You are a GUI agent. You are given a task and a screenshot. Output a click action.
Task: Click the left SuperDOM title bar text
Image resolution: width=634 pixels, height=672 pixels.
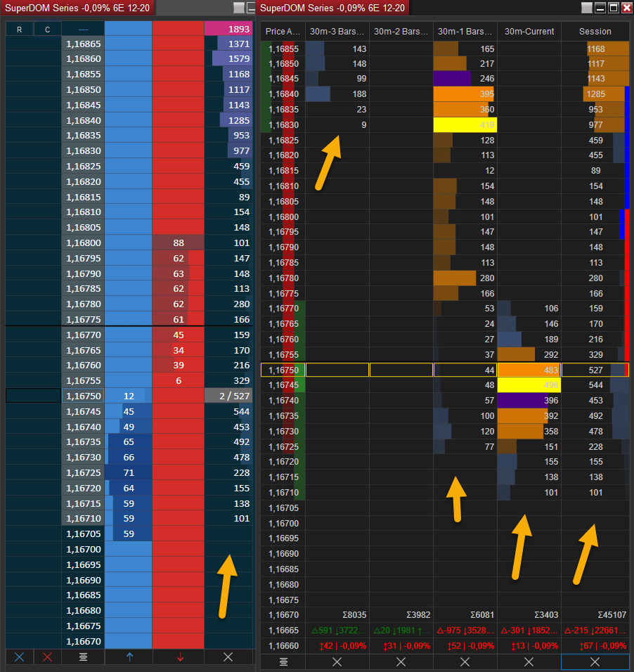[77, 8]
